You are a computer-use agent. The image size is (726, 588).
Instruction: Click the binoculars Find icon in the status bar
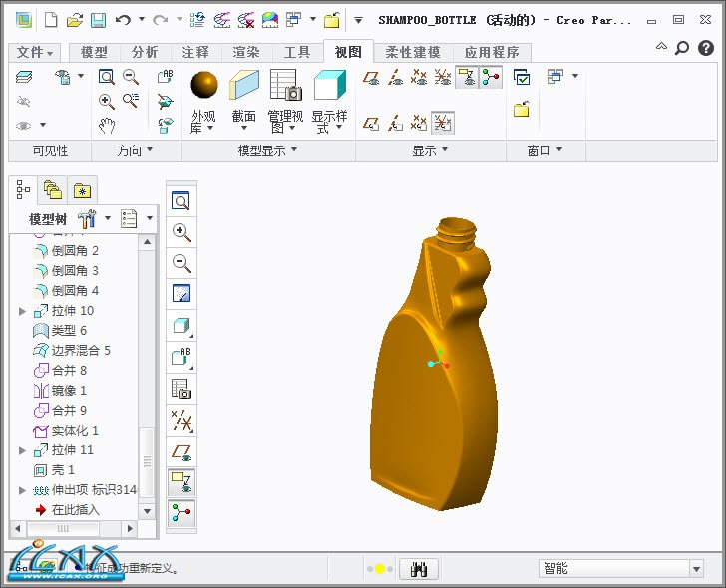coord(420,569)
